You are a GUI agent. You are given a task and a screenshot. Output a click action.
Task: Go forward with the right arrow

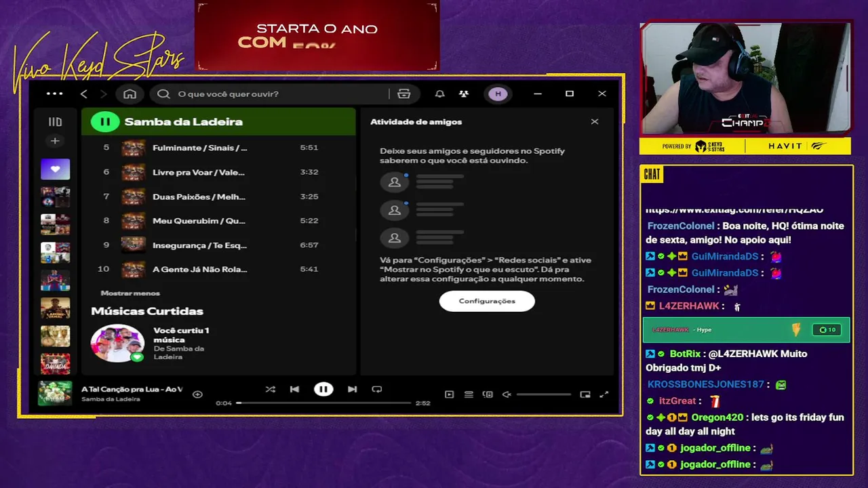point(103,94)
